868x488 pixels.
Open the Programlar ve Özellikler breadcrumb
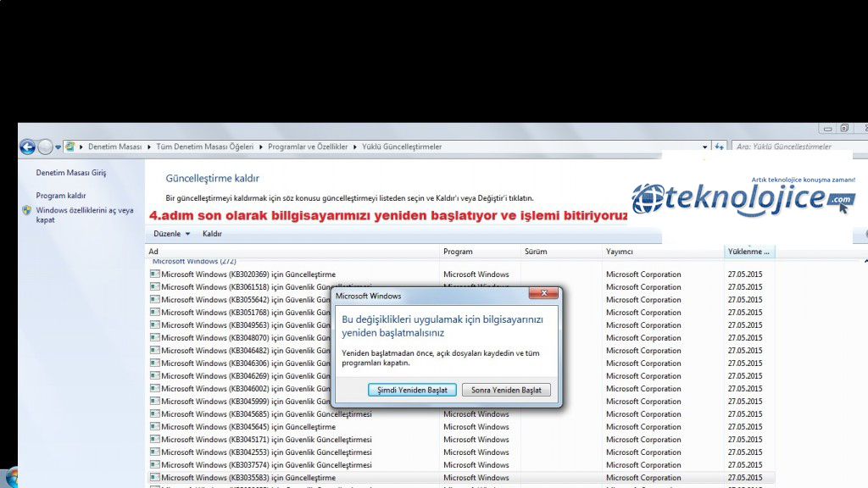308,147
